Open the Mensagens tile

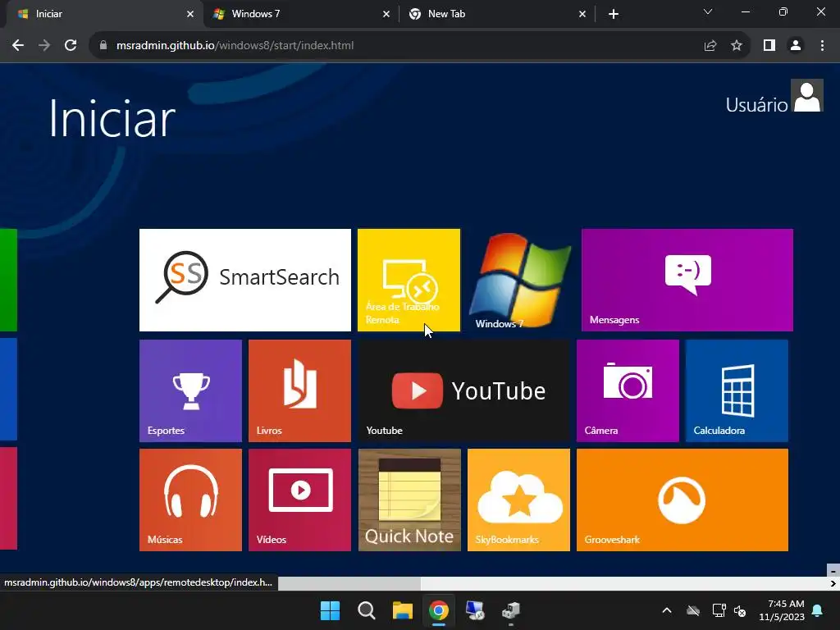(x=687, y=280)
